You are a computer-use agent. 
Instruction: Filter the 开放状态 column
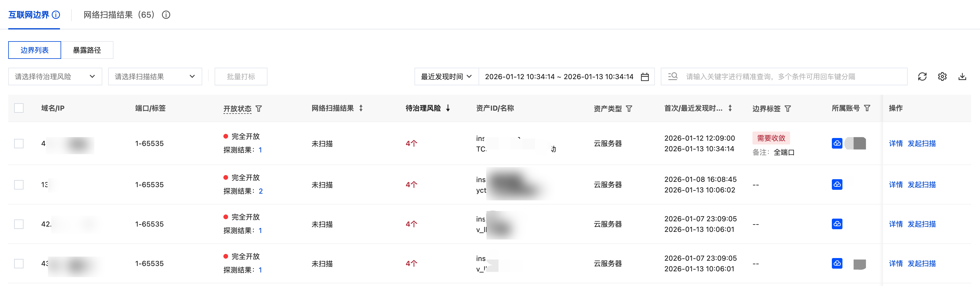[259, 109]
